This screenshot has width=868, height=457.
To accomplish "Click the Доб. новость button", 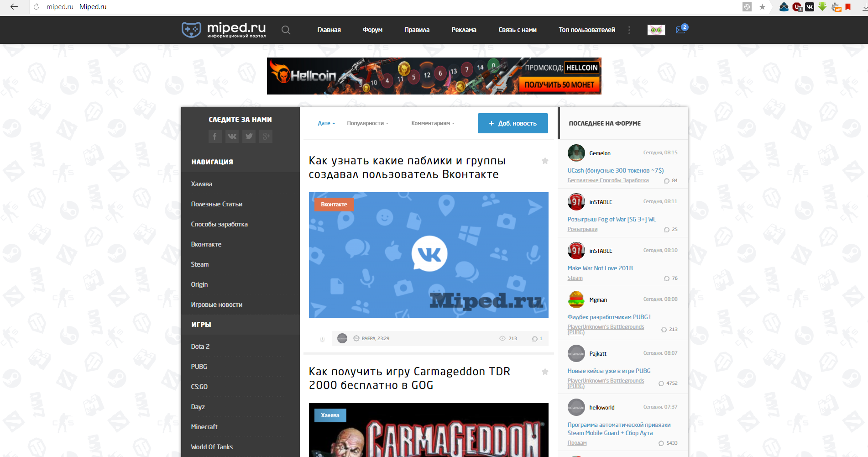I will pyautogui.click(x=512, y=123).
